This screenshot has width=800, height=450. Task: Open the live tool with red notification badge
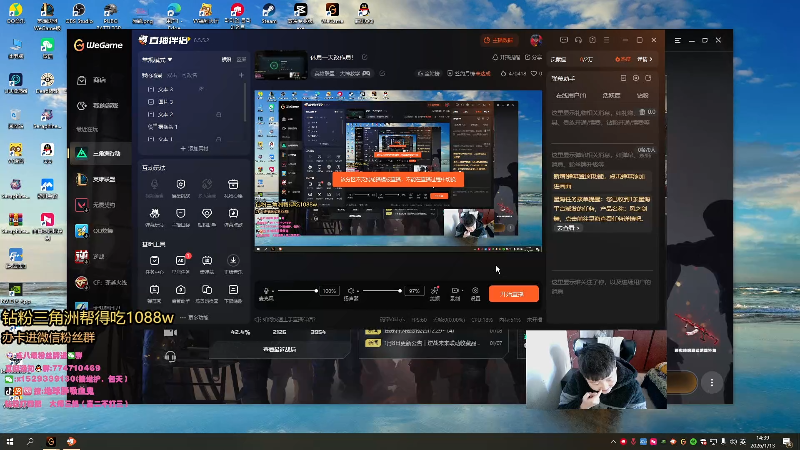181,261
